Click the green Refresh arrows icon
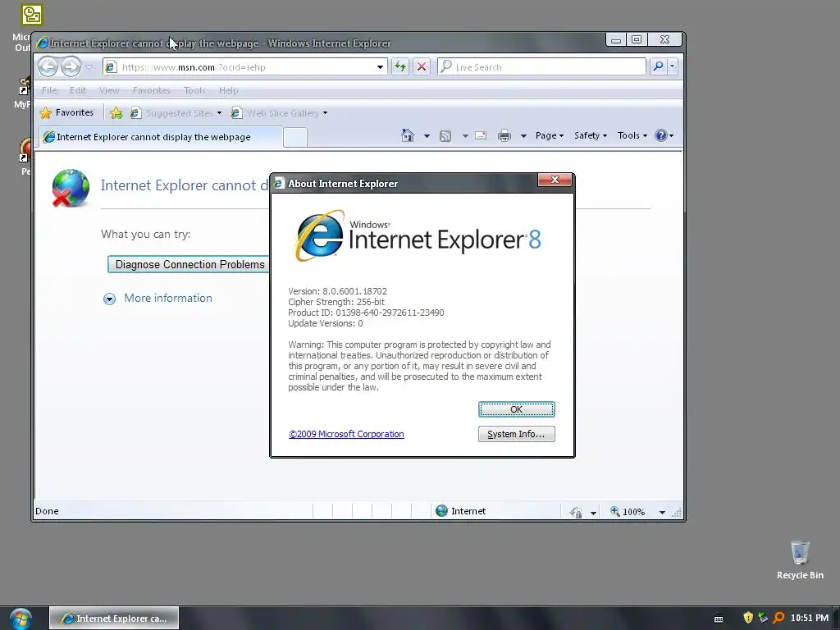Viewport: 840px width, 630px height. point(400,67)
